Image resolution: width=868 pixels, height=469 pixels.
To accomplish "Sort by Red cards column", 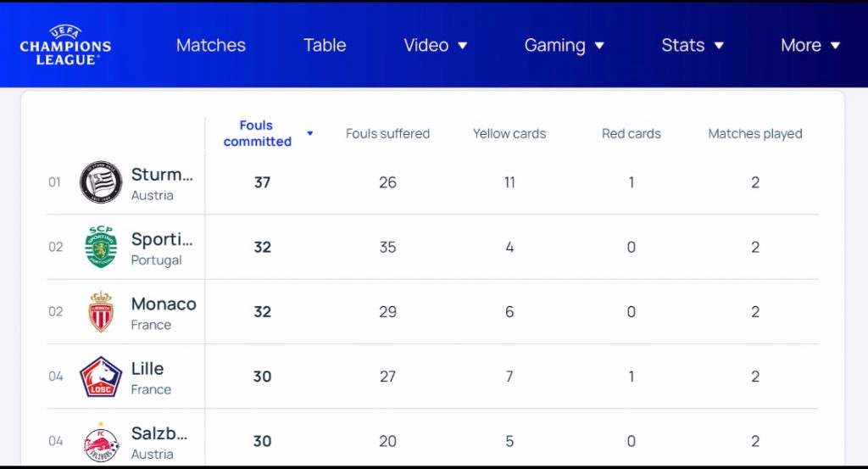I will 632,134.
